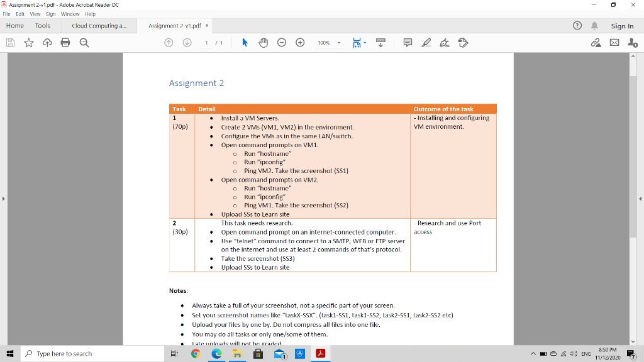Open the network Wi-Fi tray icon

[x=563, y=353]
